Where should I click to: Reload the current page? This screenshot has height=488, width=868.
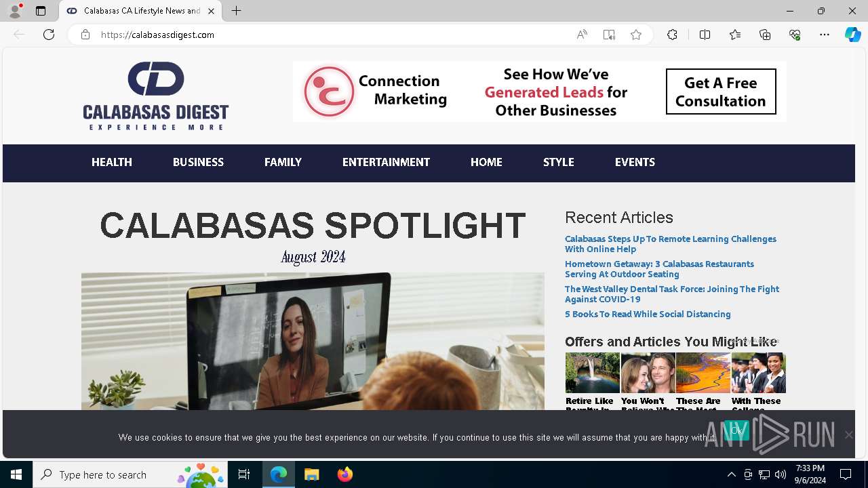click(49, 35)
